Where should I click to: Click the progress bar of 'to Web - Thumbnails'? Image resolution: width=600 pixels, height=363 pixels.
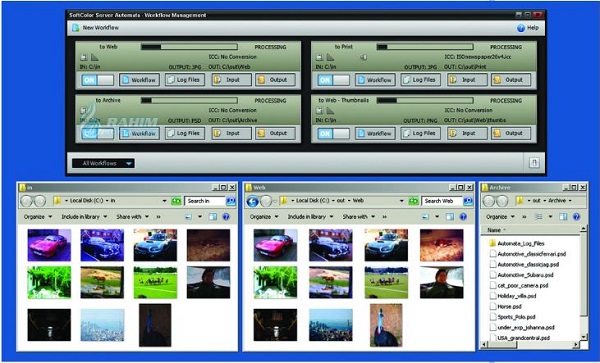[x=425, y=101]
